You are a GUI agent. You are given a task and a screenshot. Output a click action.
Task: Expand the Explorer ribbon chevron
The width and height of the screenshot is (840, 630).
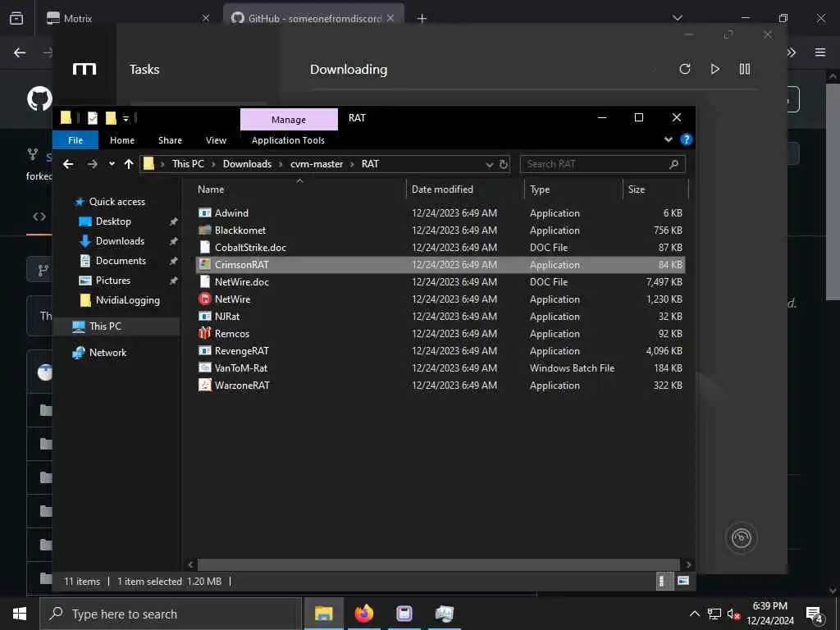668,139
